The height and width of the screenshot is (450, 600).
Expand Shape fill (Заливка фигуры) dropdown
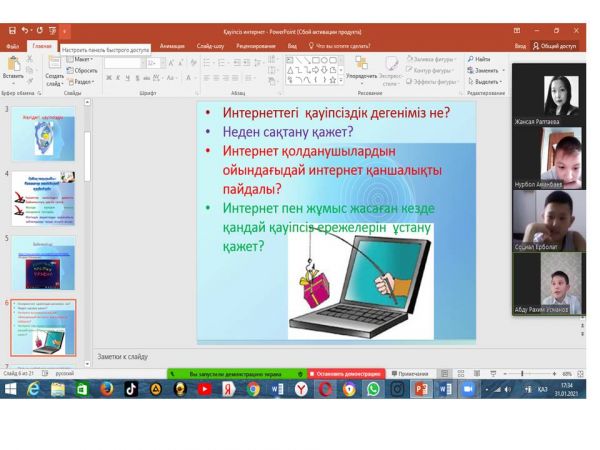432,59
